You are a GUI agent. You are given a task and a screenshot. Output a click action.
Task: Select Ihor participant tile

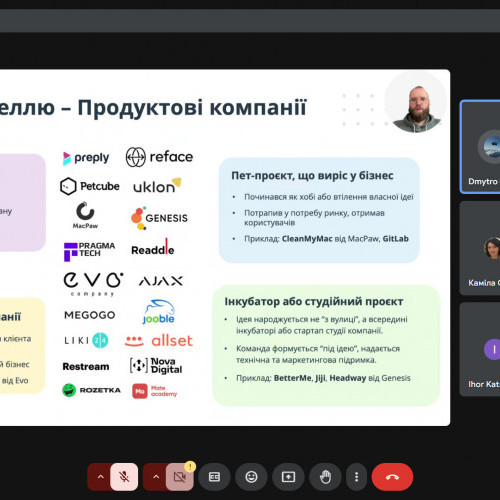[480, 349]
